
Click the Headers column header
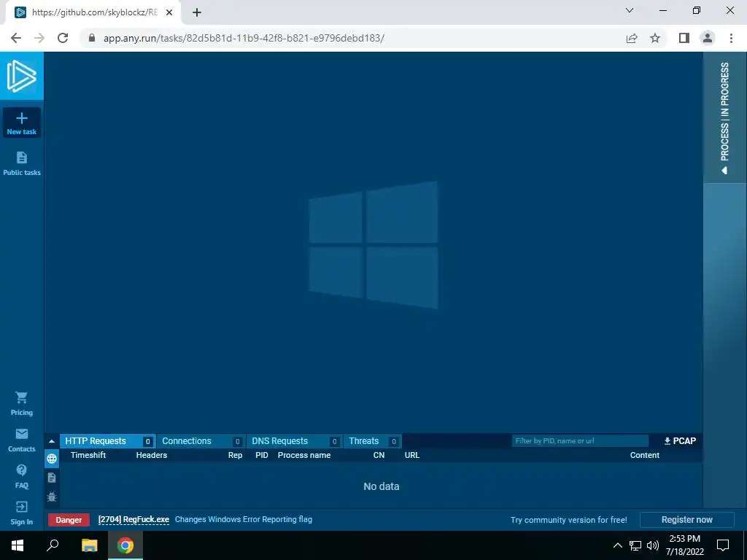tap(152, 455)
